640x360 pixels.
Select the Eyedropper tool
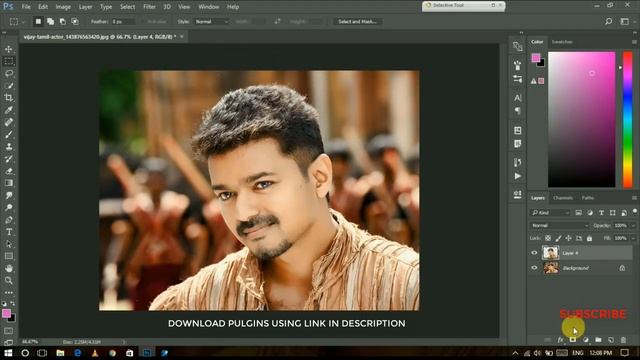[9, 110]
